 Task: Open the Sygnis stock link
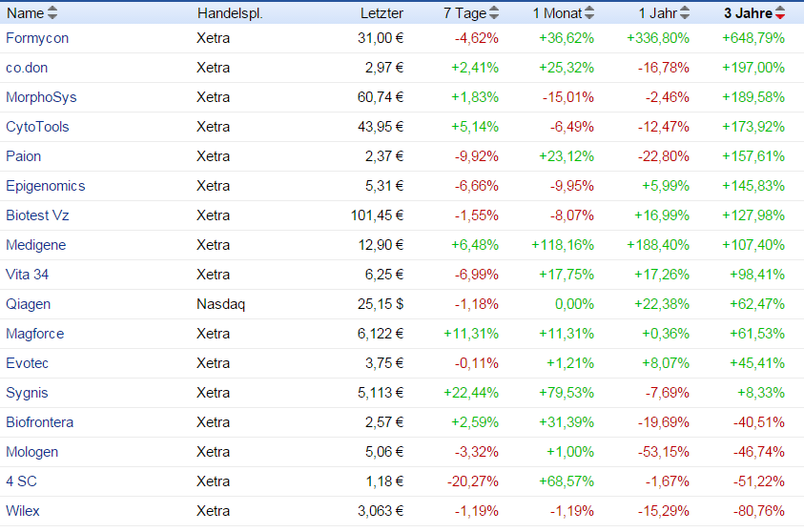click(27, 393)
